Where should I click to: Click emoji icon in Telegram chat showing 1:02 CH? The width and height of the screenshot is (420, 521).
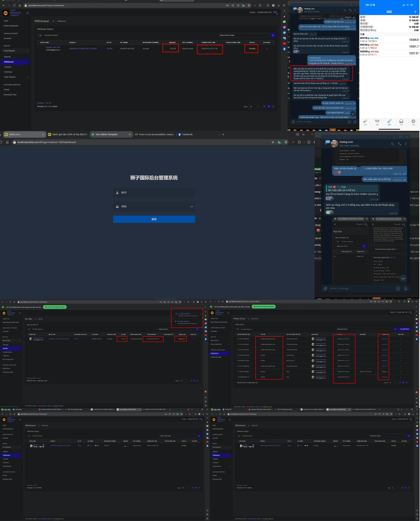point(398,288)
